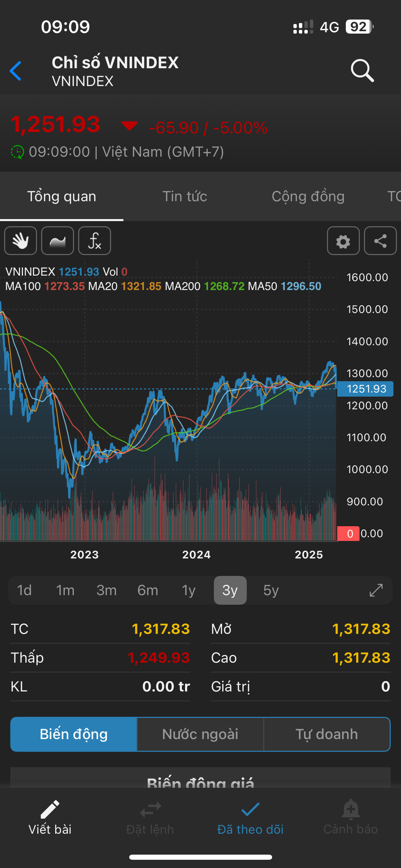Switch to the Cộng đồng tab
401x868 pixels.
[x=308, y=196]
